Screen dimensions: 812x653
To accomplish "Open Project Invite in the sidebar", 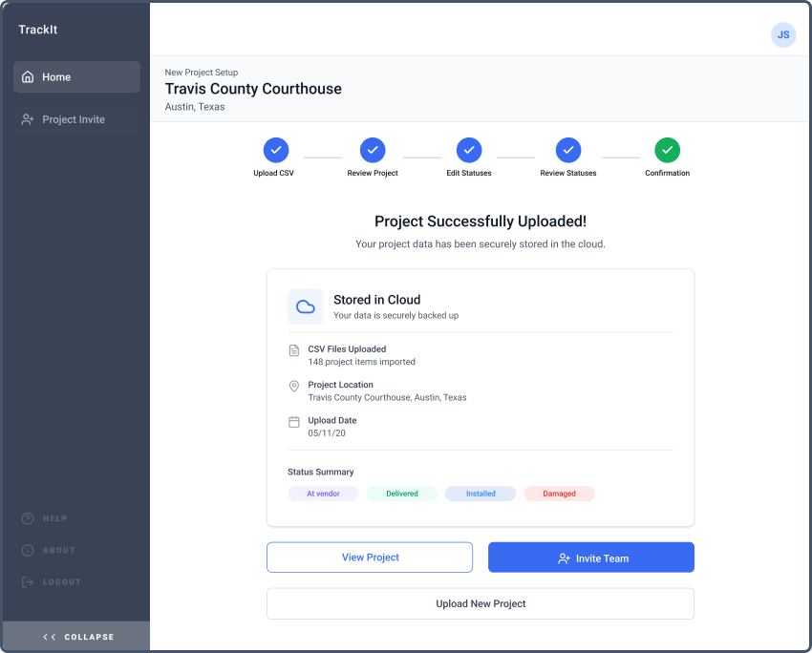I will pos(76,119).
